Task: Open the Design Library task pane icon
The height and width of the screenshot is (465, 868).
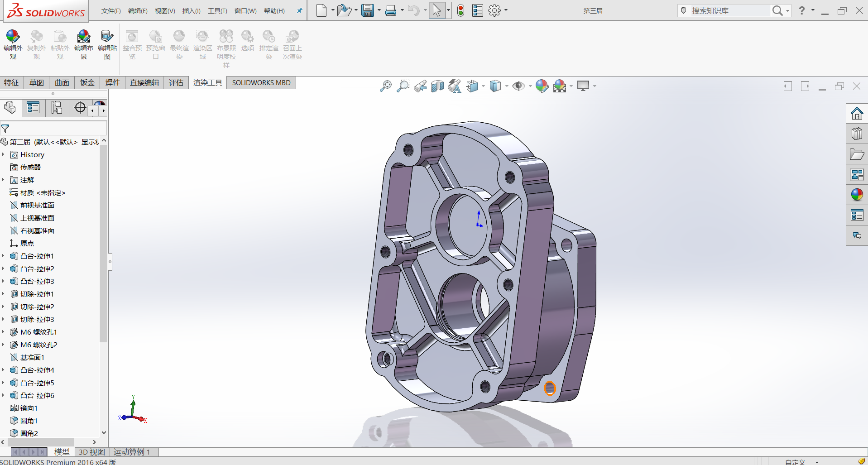Action: [x=857, y=134]
